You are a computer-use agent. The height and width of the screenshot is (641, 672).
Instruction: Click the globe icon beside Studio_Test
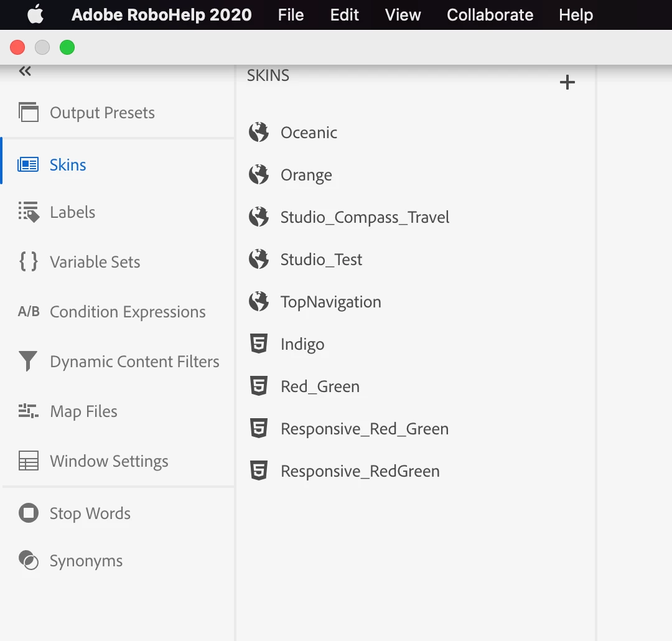pos(259,259)
